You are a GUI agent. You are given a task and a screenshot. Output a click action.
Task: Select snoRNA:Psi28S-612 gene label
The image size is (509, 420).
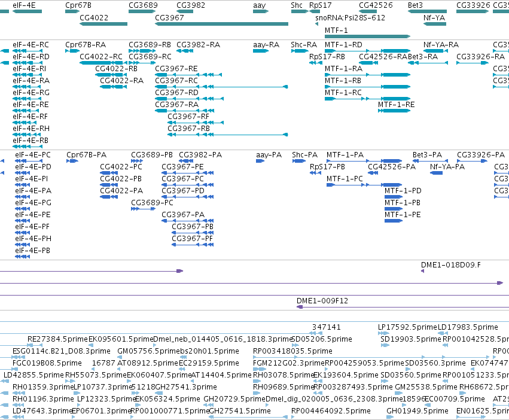click(350, 17)
